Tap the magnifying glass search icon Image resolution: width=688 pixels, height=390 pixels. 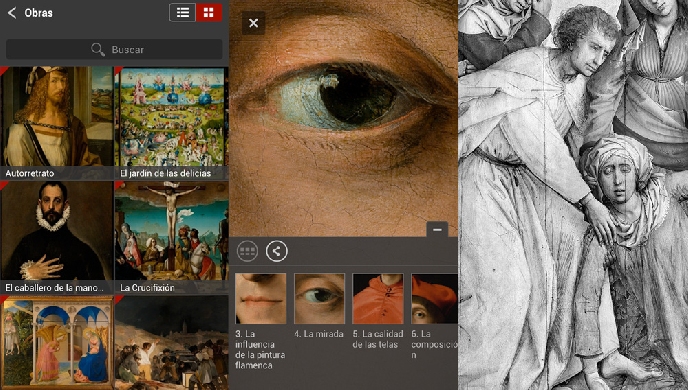[x=97, y=49]
